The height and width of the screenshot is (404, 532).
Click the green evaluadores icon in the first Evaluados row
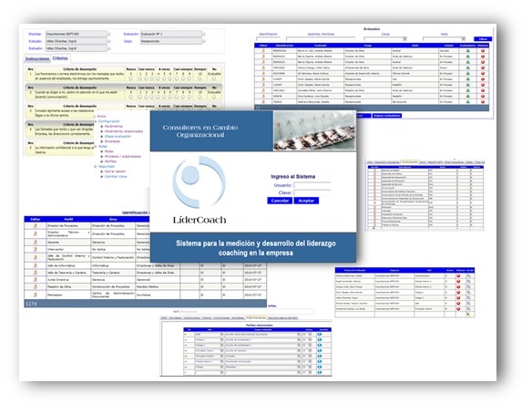468,51
